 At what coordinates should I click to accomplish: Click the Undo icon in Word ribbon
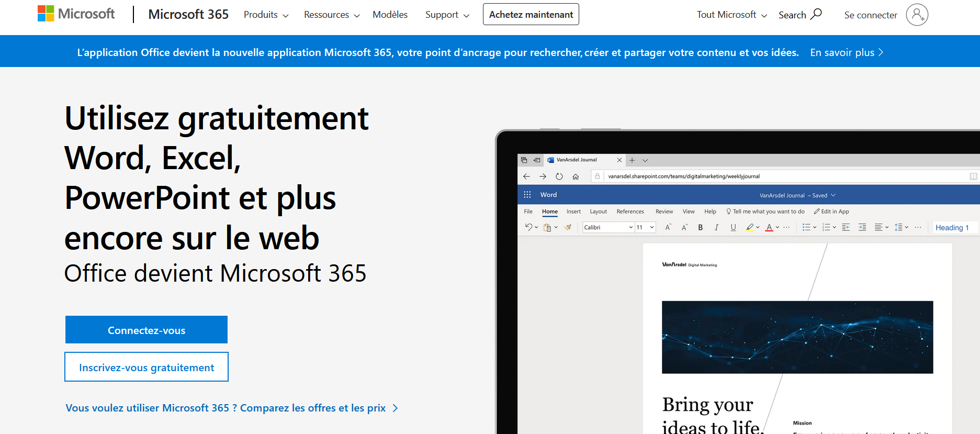click(529, 227)
